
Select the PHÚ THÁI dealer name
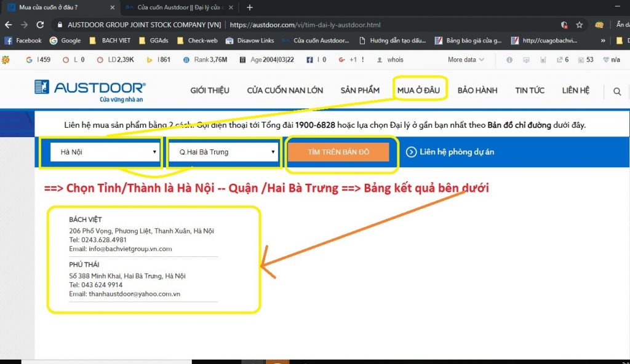[84, 264]
